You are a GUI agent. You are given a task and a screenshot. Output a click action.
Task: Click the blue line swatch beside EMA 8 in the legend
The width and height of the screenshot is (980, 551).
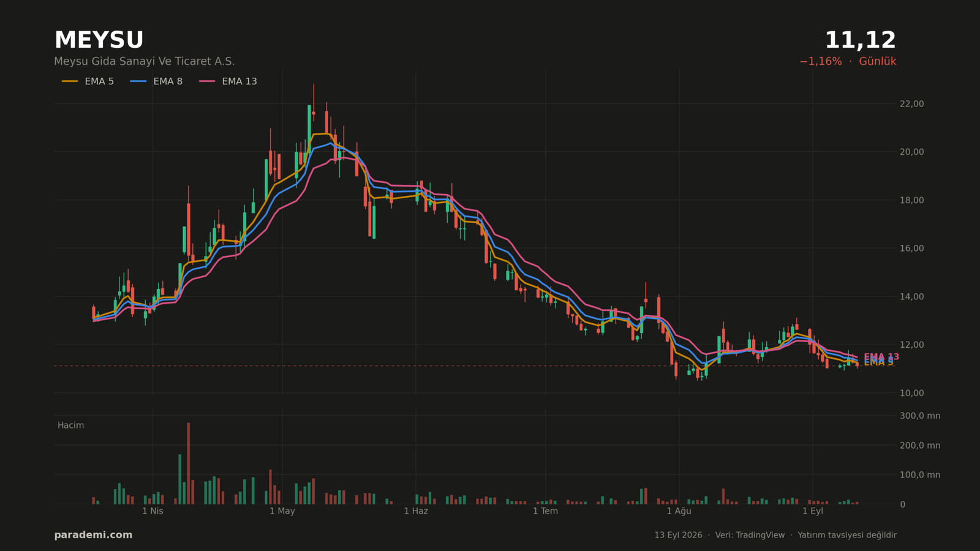[138, 81]
